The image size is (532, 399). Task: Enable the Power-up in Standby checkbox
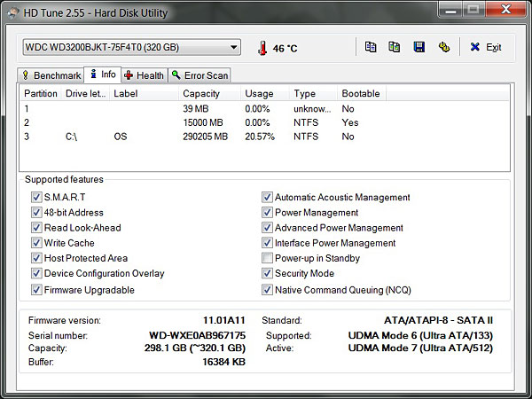(x=267, y=258)
